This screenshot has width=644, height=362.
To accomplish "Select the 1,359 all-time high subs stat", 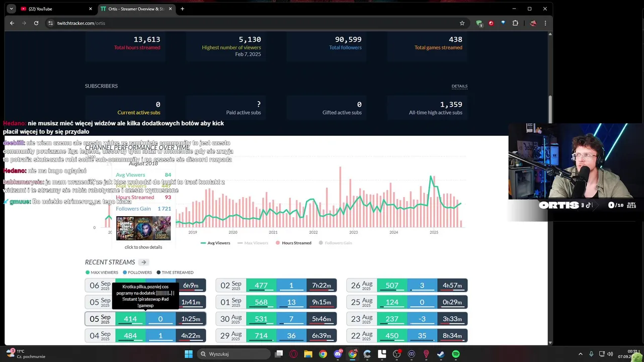I will 451,104.
